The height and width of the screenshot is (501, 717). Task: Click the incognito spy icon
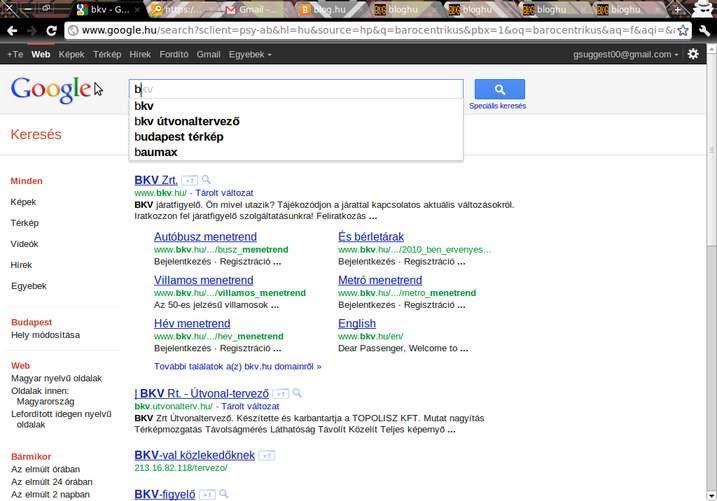point(702,8)
